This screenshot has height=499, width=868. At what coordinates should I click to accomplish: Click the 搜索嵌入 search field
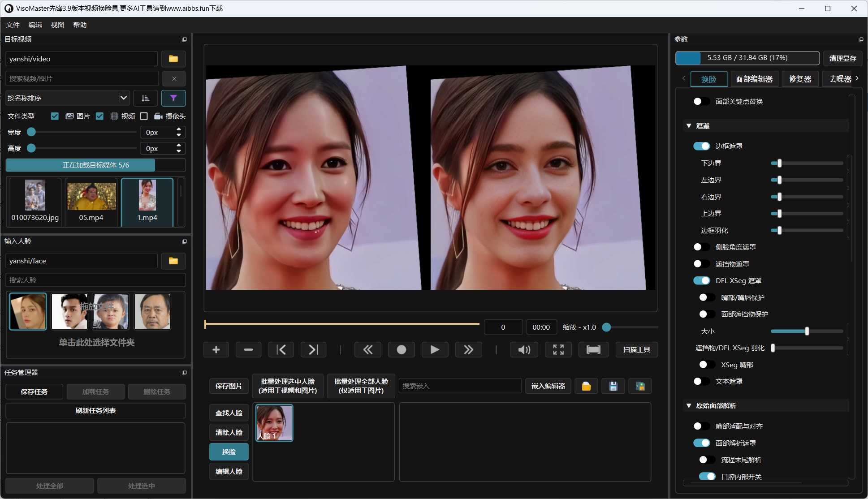coord(460,386)
